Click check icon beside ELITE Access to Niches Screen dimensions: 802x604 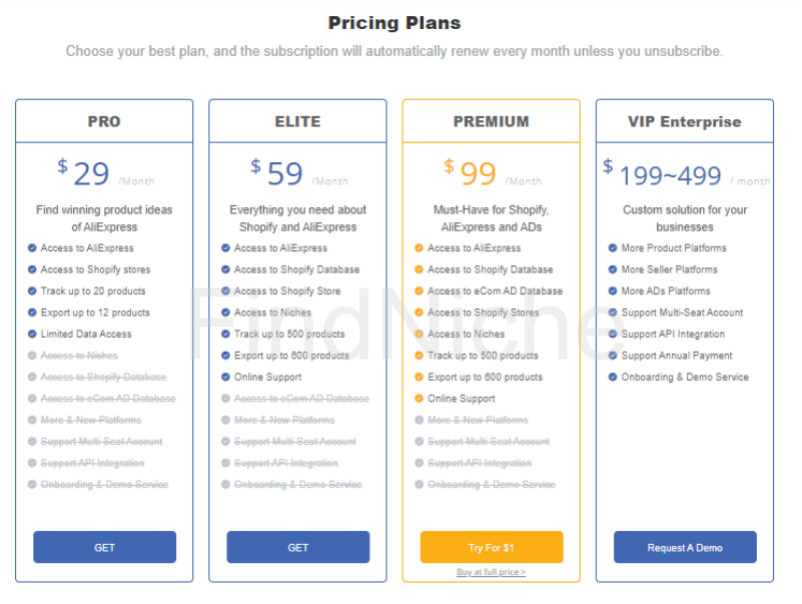click(x=226, y=312)
